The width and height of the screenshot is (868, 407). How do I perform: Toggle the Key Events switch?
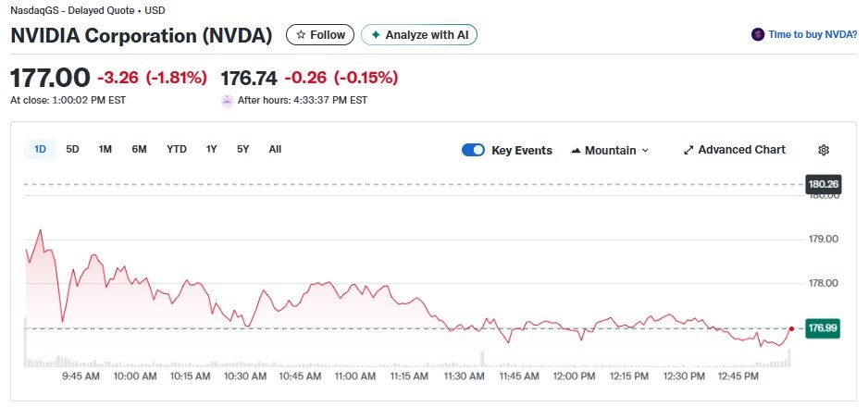pos(473,150)
